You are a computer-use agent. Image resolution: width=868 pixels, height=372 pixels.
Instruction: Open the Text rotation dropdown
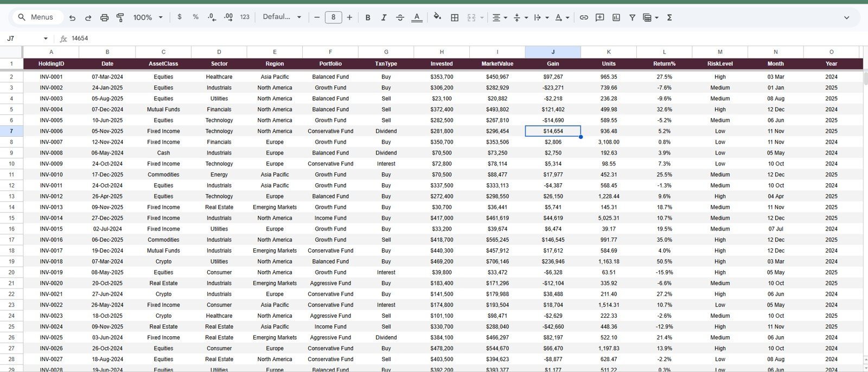(x=562, y=17)
